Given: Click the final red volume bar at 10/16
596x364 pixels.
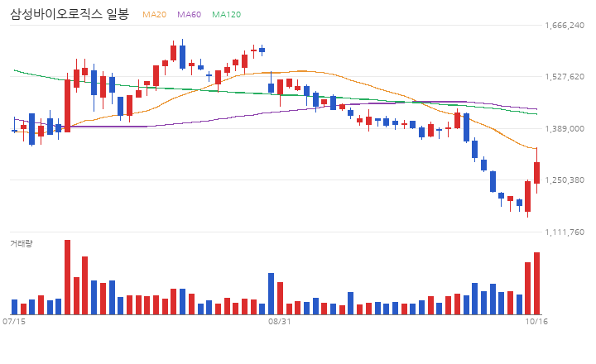Looking at the screenshot, I should (x=536, y=284).
